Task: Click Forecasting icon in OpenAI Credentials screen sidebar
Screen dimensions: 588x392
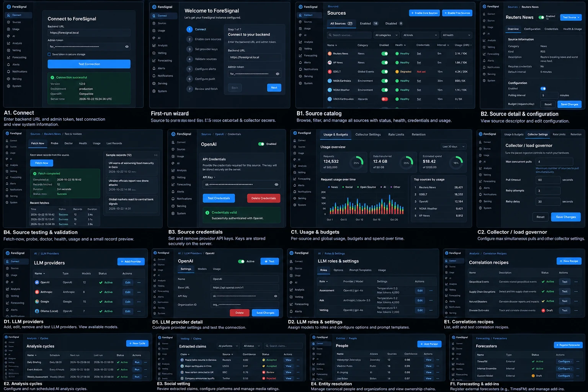Action: click(x=173, y=185)
